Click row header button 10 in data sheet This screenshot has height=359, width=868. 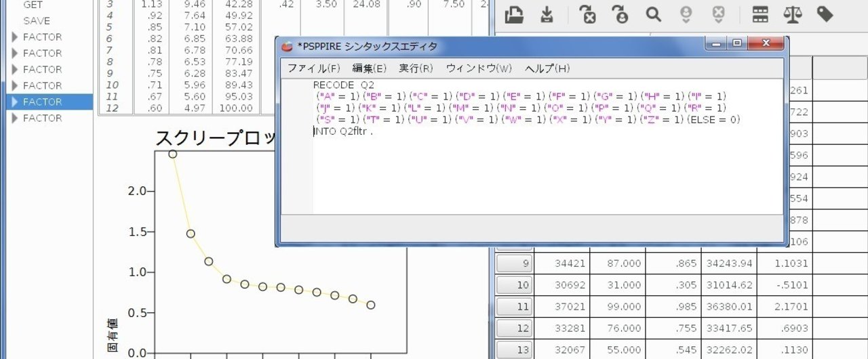click(514, 285)
